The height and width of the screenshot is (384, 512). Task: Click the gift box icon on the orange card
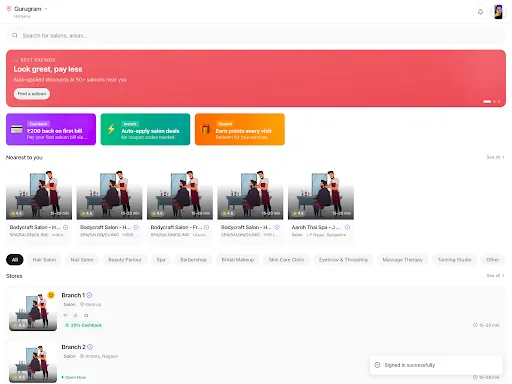(206, 129)
